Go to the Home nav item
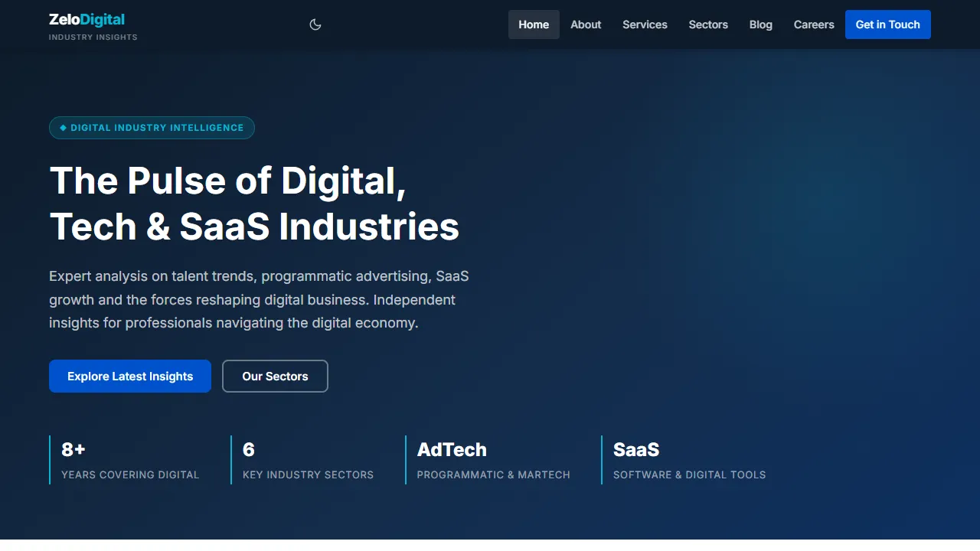The image size is (980, 551). click(x=534, y=24)
